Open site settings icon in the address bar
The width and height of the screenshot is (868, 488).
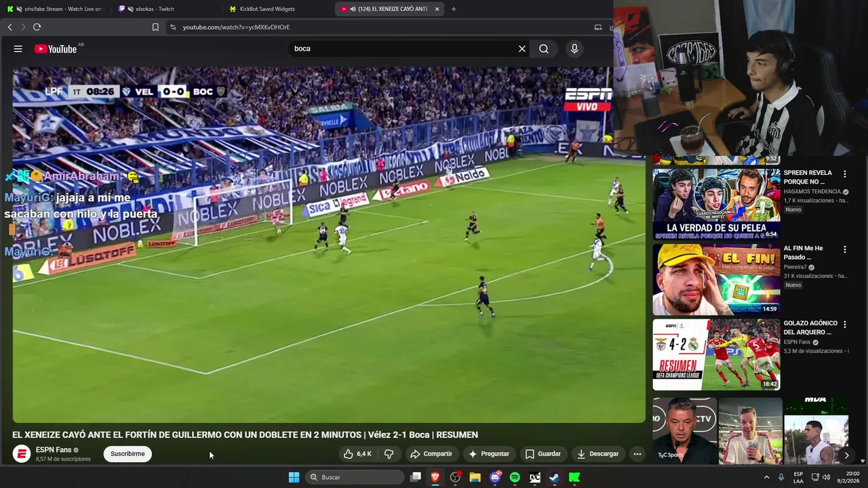click(173, 27)
